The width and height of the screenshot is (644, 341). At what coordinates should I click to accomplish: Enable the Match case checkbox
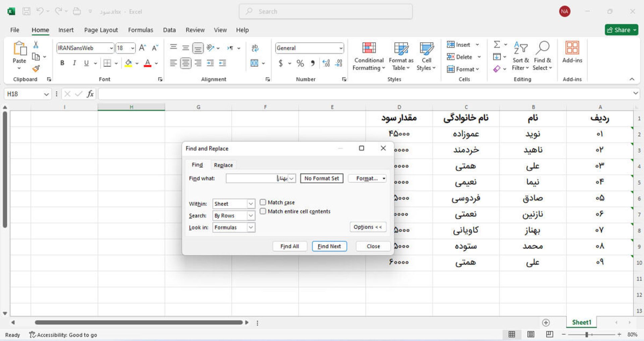[x=263, y=202]
